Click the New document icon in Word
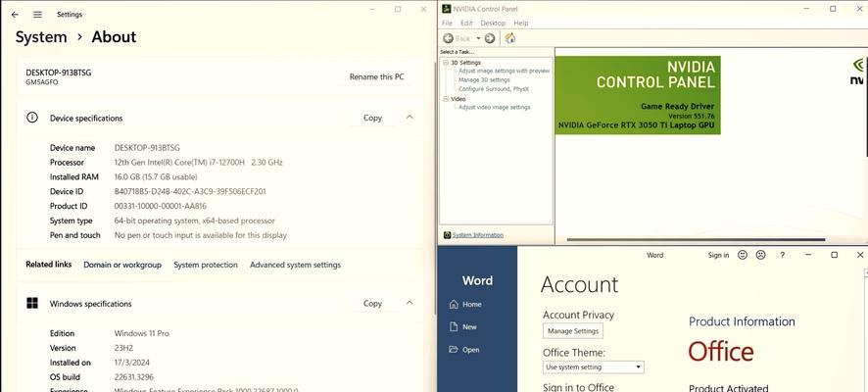Viewport: 868px width, 392px height. click(454, 326)
